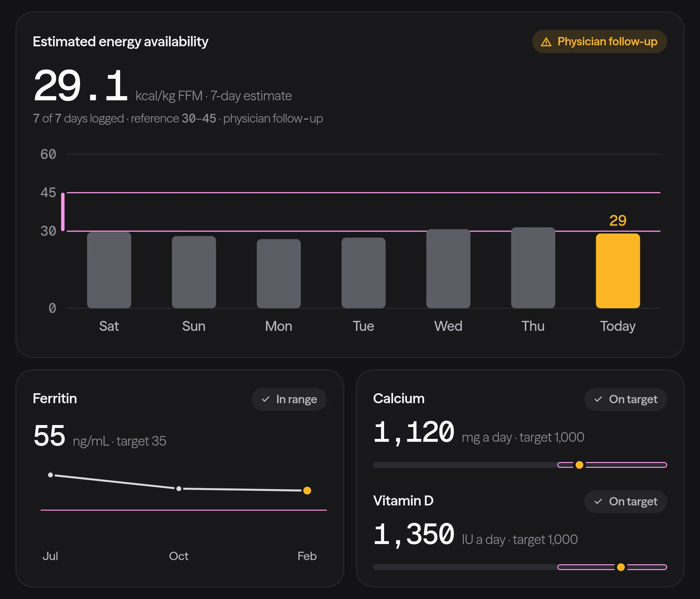Click the Calcium On target status pill
This screenshot has height=599, width=700.
point(626,399)
